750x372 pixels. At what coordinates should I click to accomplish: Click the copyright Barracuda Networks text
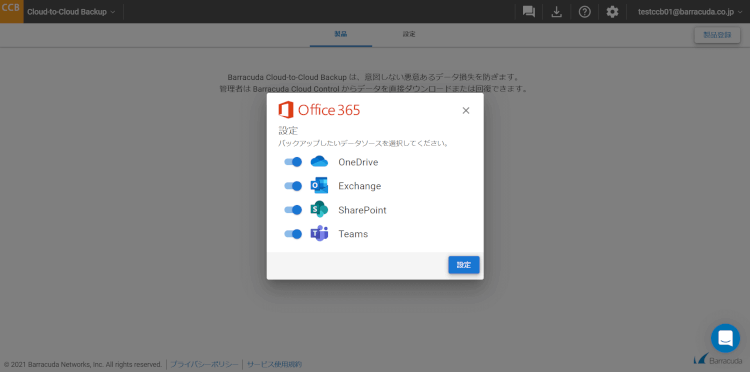(83, 364)
